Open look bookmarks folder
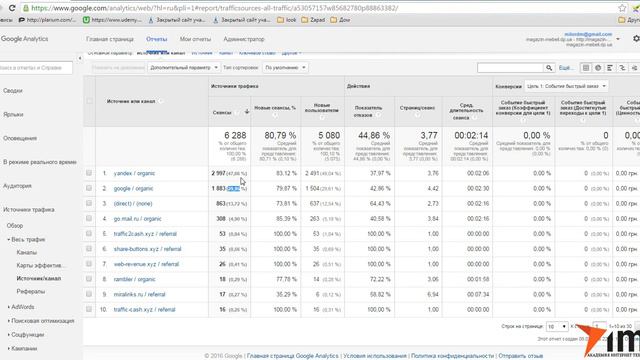The height and width of the screenshot is (360, 640). 287,20
